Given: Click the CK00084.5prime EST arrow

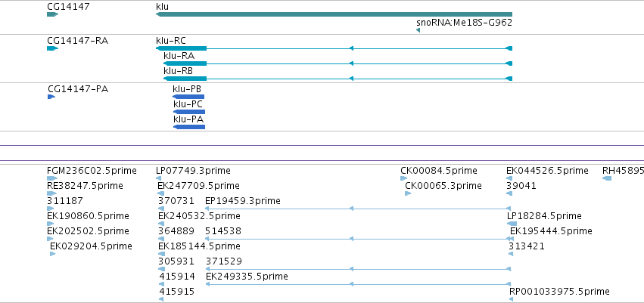Looking at the screenshot, I should tap(404, 178).
